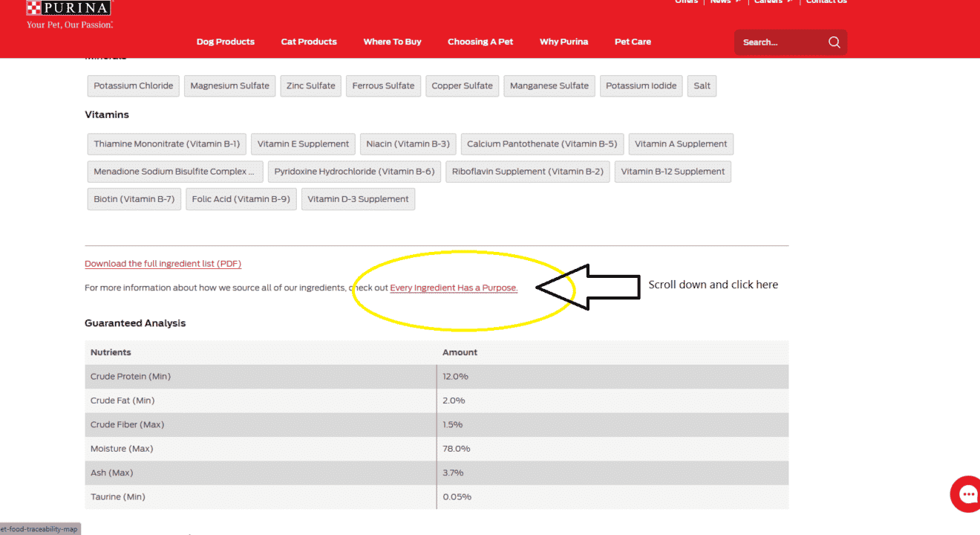
Task: Select Vitamin A Supplement tag
Action: click(x=682, y=144)
